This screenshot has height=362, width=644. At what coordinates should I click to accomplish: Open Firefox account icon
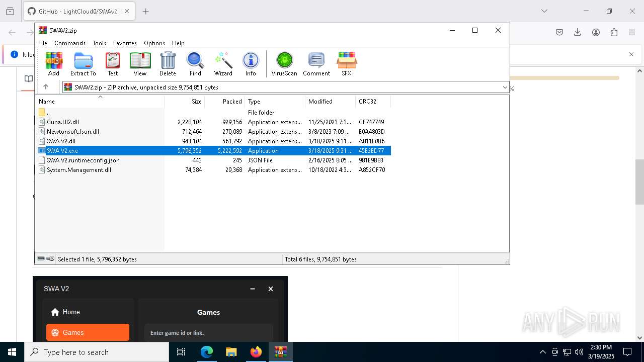tap(596, 32)
